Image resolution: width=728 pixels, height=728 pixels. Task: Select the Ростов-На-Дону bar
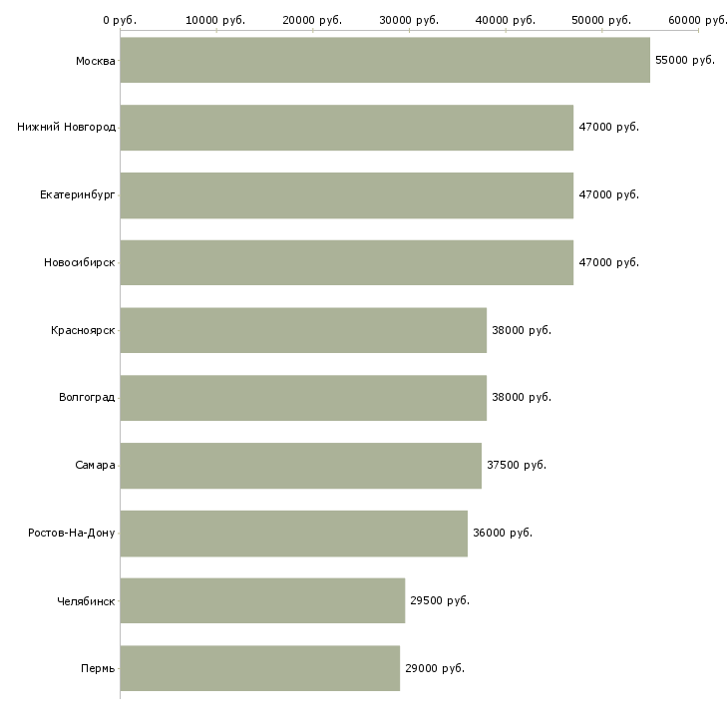click(x=293, y=533)
